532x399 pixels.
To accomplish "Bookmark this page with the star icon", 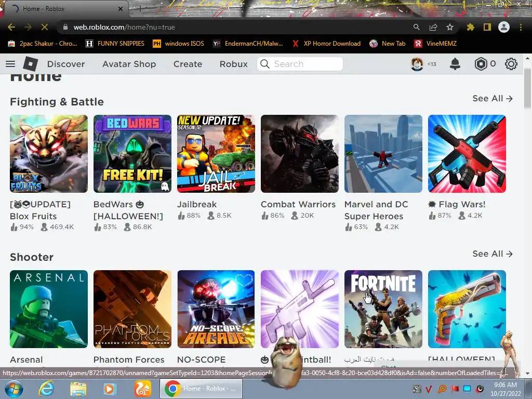I will (450, 27).
